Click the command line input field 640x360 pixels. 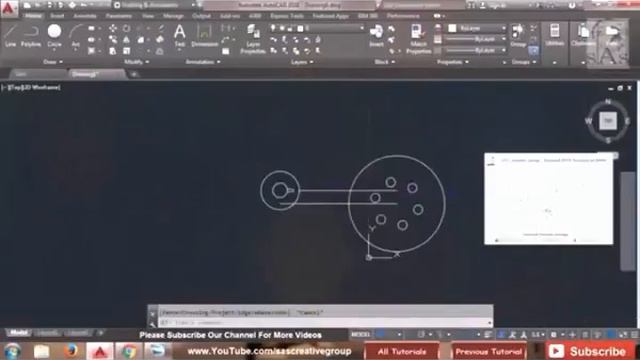(324, 322)
